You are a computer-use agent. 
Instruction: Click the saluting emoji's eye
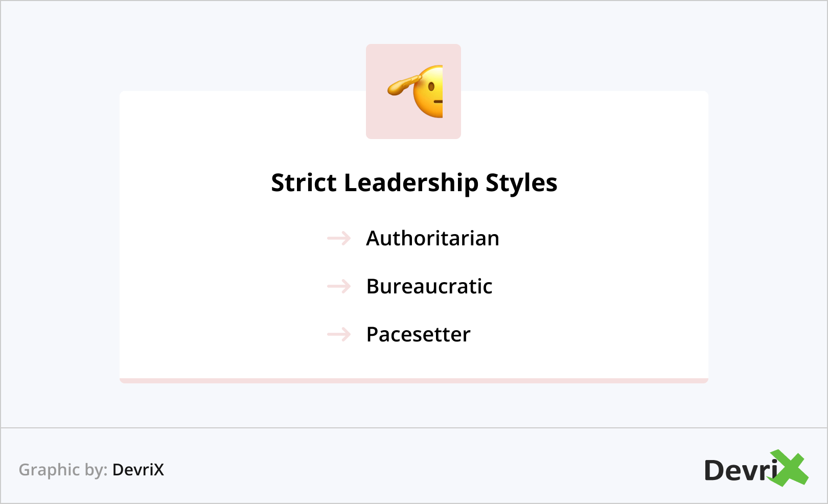431,87
